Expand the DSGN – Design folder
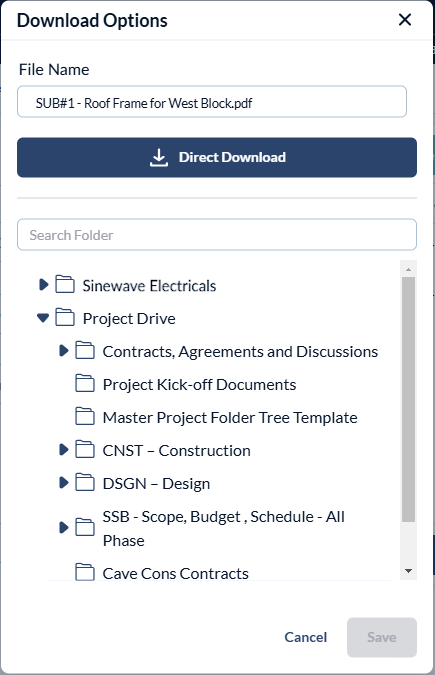 click(x=63, y=482)
